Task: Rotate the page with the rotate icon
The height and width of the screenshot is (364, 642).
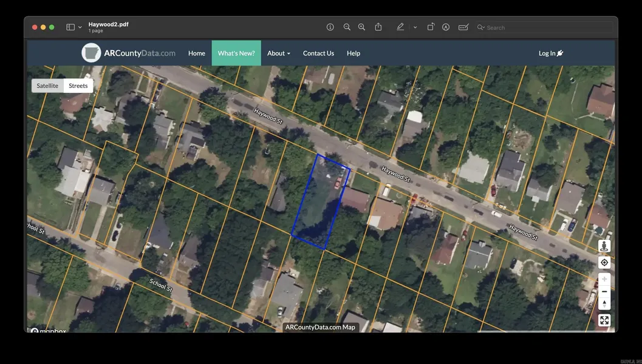Action: pos(431,27)
